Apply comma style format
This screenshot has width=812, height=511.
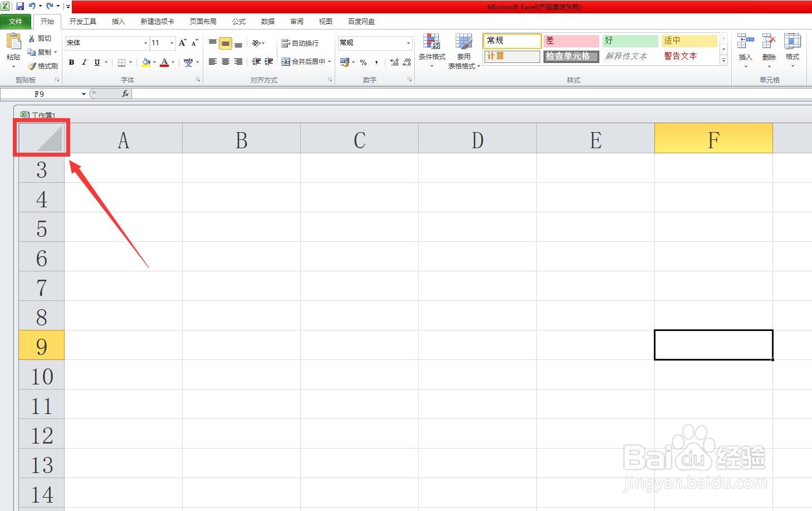coord(376,62)
